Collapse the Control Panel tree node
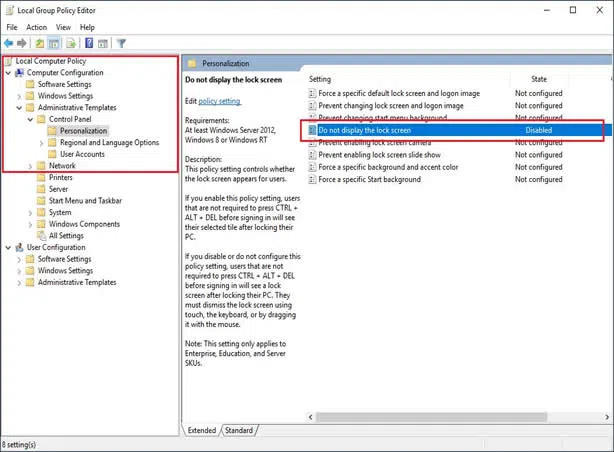614x452 pixels. (x=29, y=119)
